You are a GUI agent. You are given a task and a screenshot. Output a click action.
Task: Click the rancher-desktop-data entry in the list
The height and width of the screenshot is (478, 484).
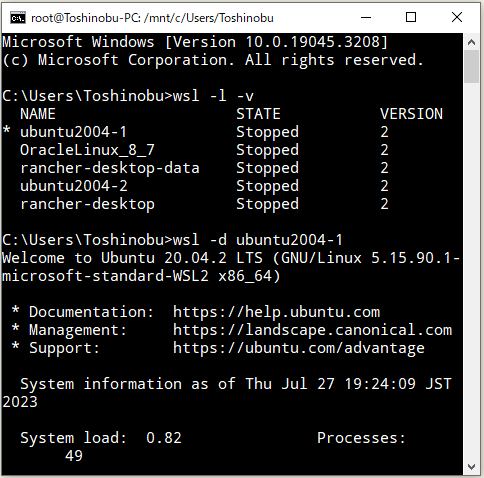(110, 168)
